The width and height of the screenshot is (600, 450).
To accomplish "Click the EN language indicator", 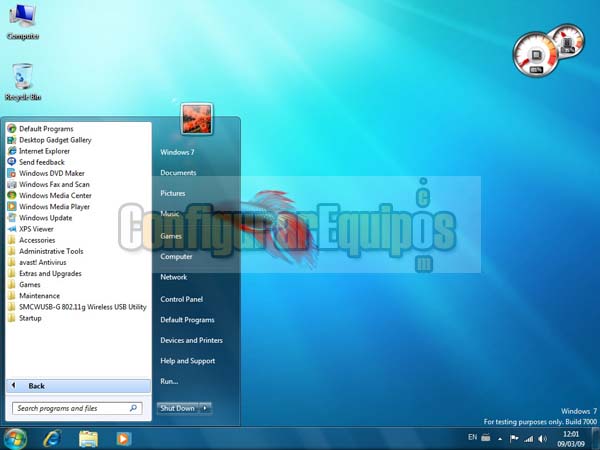I will [x=473, y=437].
